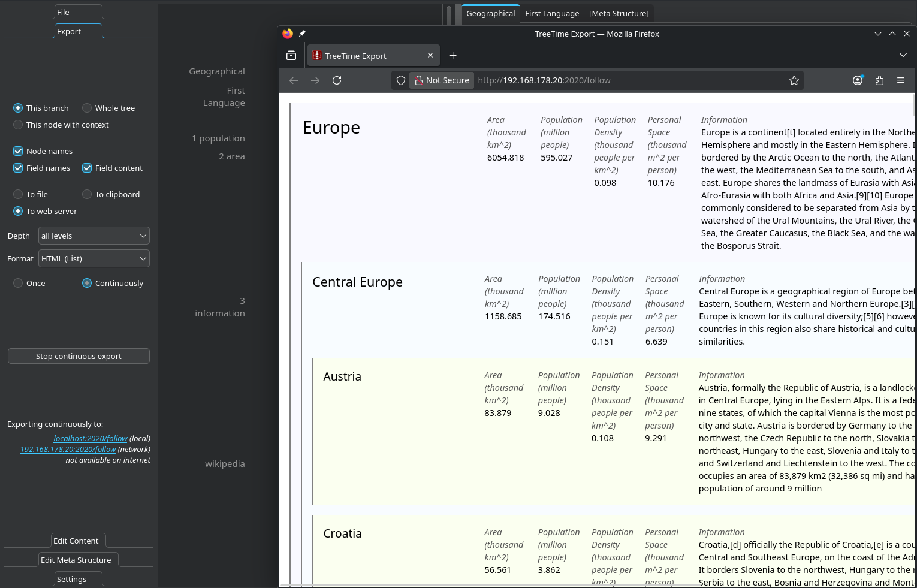Viewport: 917px width, 588px height.
Task: Click the Stop continuous export button
Action: click(79, 356)
